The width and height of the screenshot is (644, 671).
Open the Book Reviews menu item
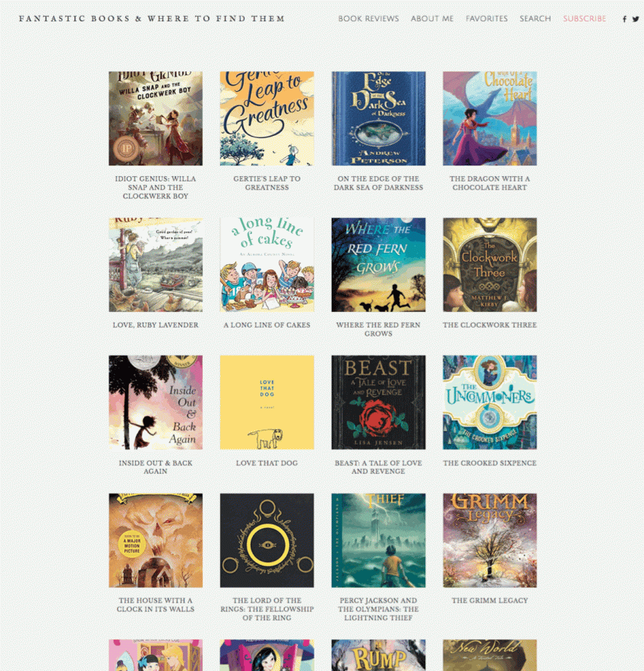368,19
